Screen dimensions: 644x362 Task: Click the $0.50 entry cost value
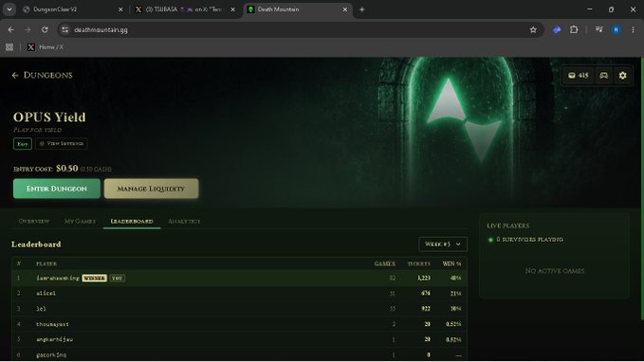pos(67,169)
